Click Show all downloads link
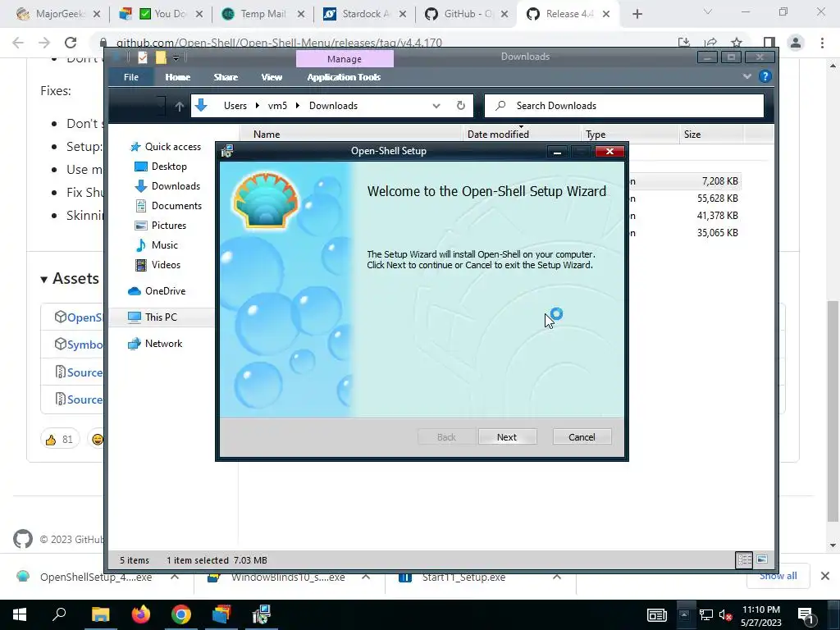The width and height of the screenshot is (840, 630). (778, 576)
